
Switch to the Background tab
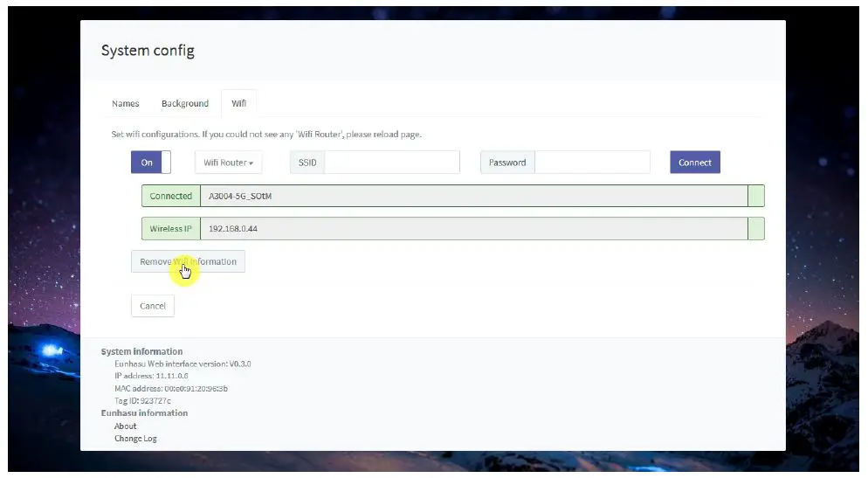coord(185,104)
